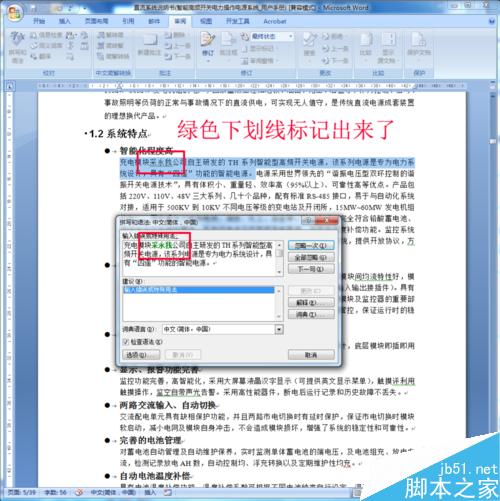The image size is (500, 501).
Task: Switch to the References (引用) tab
Action: pos(128,21)
